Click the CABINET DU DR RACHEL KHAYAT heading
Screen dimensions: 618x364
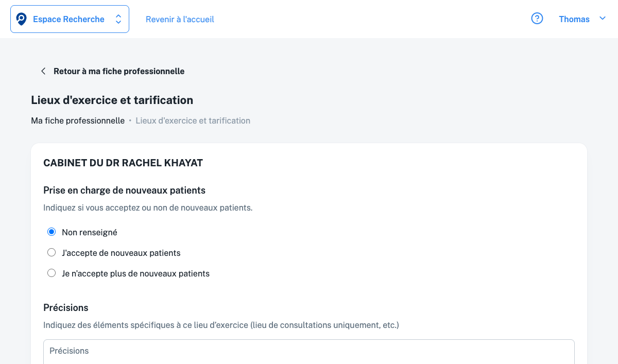123,163
